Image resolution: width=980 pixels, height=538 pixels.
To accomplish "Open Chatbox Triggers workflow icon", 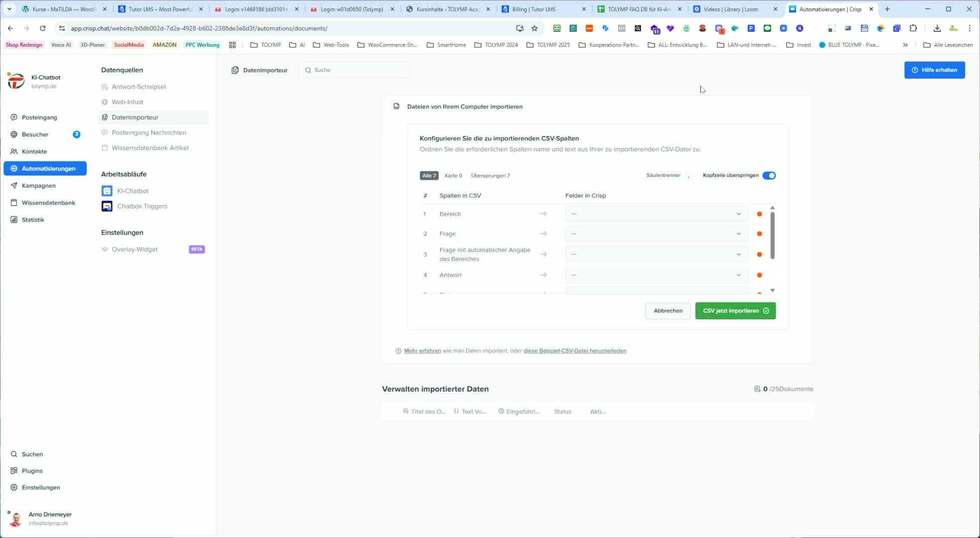I will (x=107, y=206).
